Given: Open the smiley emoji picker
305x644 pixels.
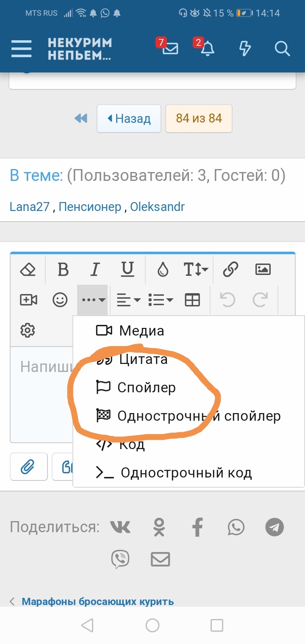Looking at the screenshot, I should 60,300.
